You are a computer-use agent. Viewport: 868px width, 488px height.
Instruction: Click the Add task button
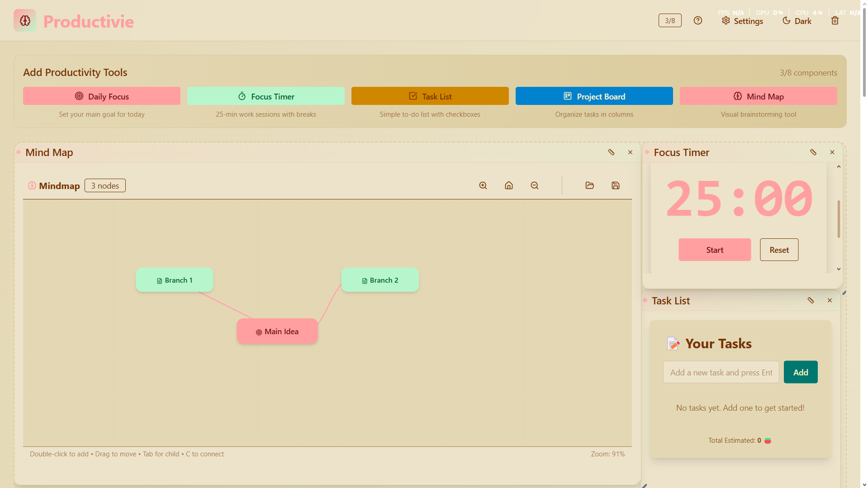[801, 372]
